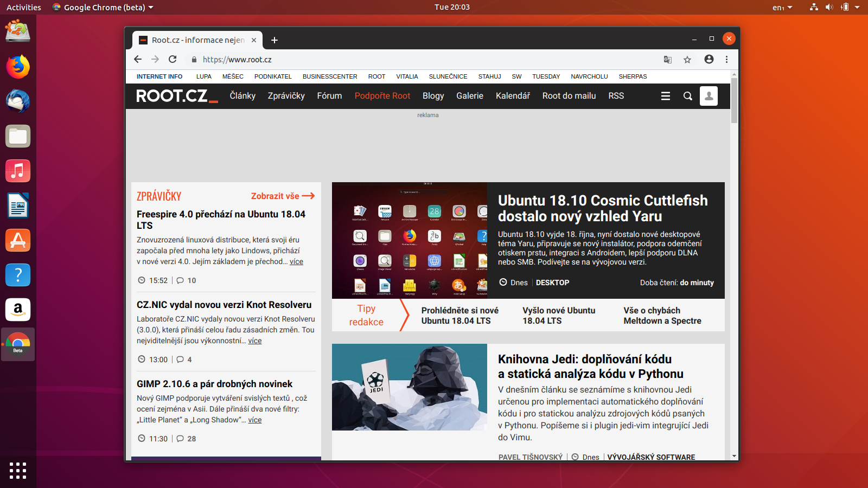Screen dimensions: 868x488
Task: Open tip Vše o chybách Meltdown a Spectre
Action: [662, 316]
